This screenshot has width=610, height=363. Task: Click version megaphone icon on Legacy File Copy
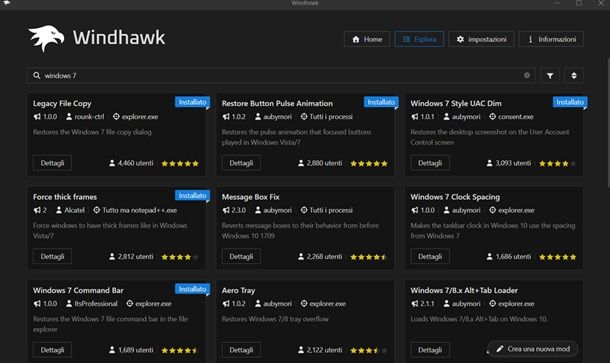[37, 117]
